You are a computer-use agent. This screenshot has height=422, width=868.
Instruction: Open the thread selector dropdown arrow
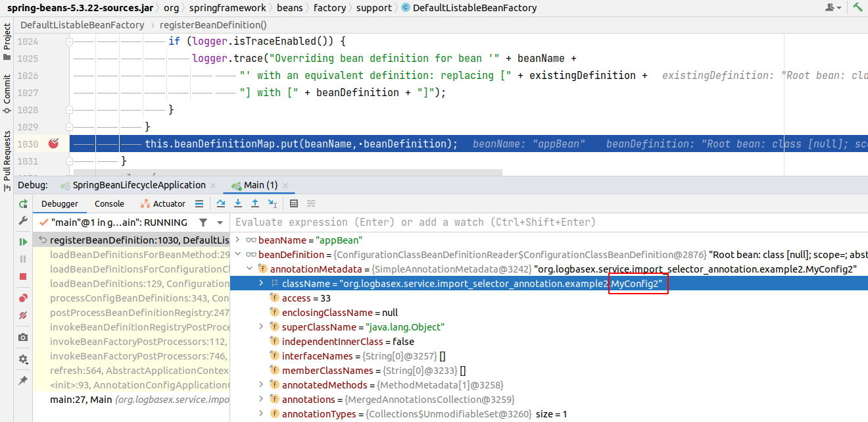[219, 223]
